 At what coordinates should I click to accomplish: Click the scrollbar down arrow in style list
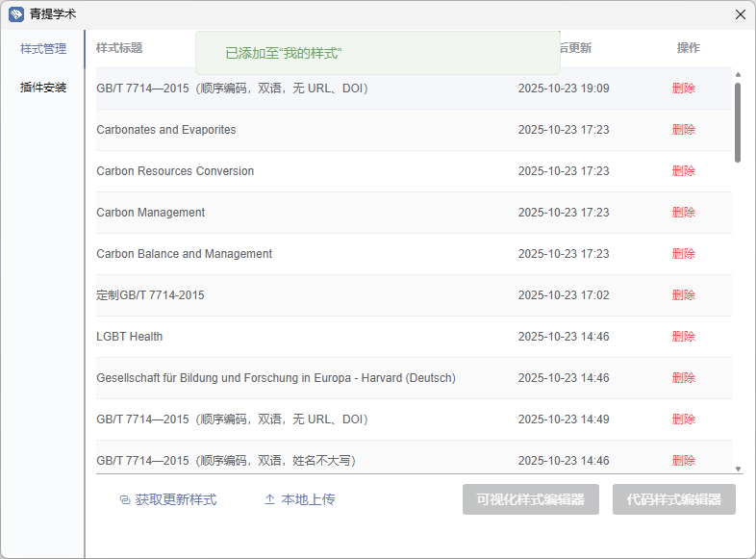738,469
